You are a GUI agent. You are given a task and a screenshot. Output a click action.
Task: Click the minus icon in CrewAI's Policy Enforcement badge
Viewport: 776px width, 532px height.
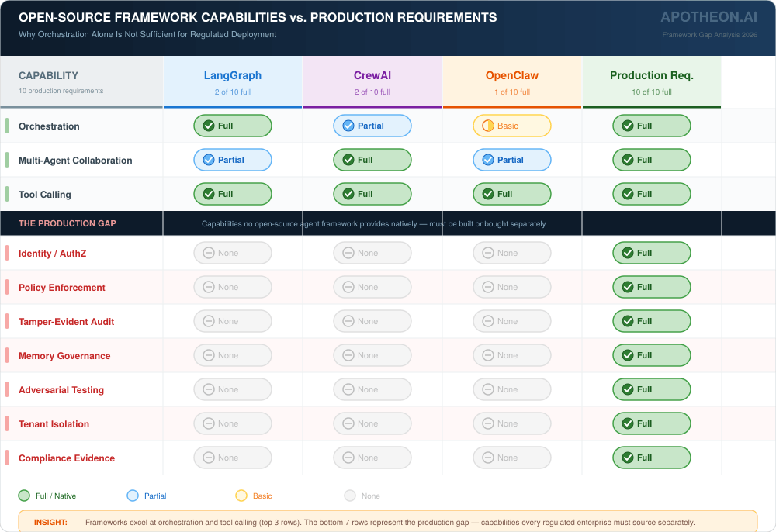click(348, 287)
